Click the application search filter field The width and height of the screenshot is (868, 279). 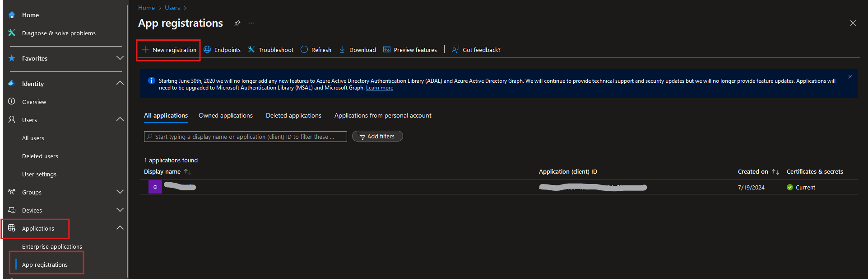[246, 137]
